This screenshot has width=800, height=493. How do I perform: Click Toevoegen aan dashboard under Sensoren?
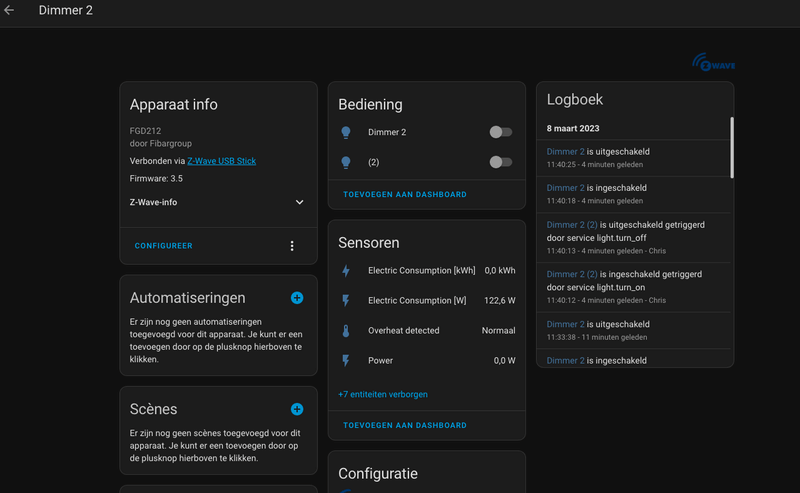404,425
